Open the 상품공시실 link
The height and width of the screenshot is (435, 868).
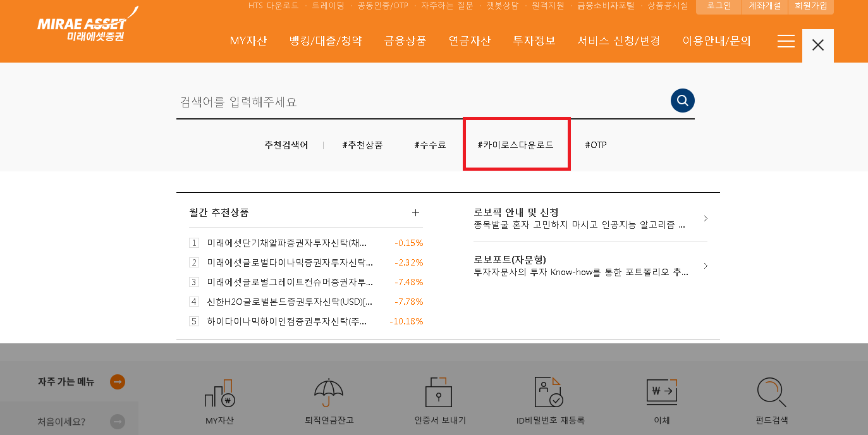[x=668, y=6]
